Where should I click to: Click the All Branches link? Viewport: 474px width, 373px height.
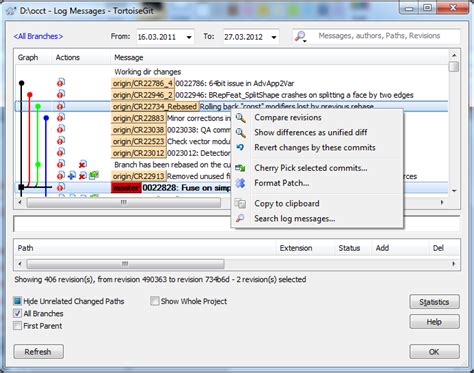point(38,36)
